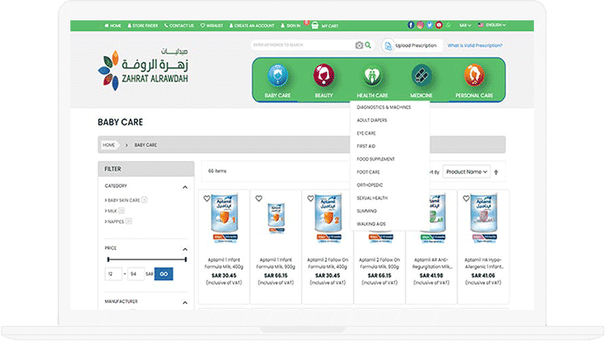This screenshot has width=606, height=364.
Task: Open What is Valid Prescription link
Action: 475,46
